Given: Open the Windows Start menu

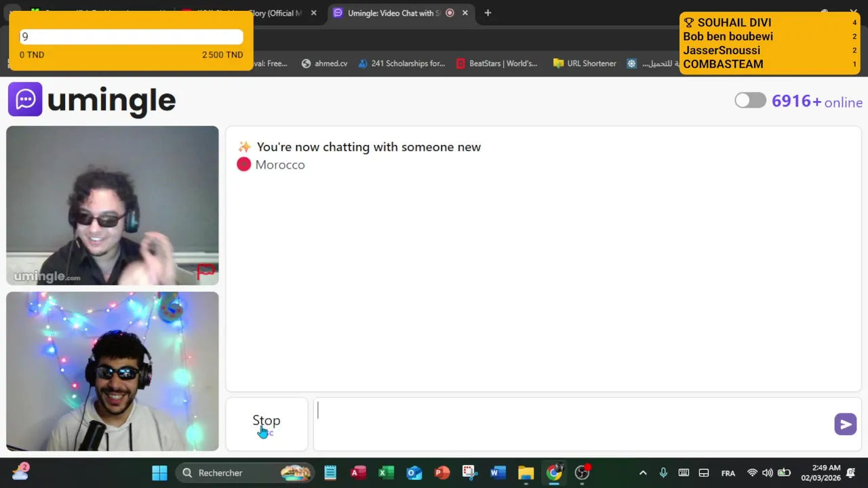Looking at the screenshot, I should point(159,472).
